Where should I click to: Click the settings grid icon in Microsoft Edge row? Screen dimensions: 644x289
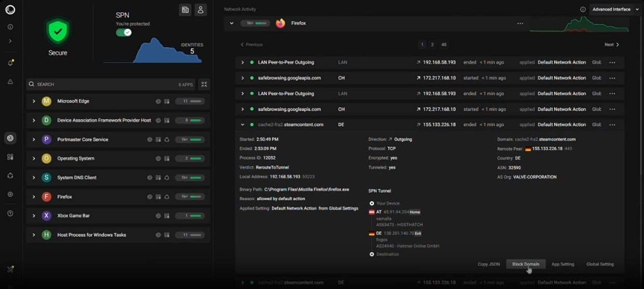[x=167, y=101]
